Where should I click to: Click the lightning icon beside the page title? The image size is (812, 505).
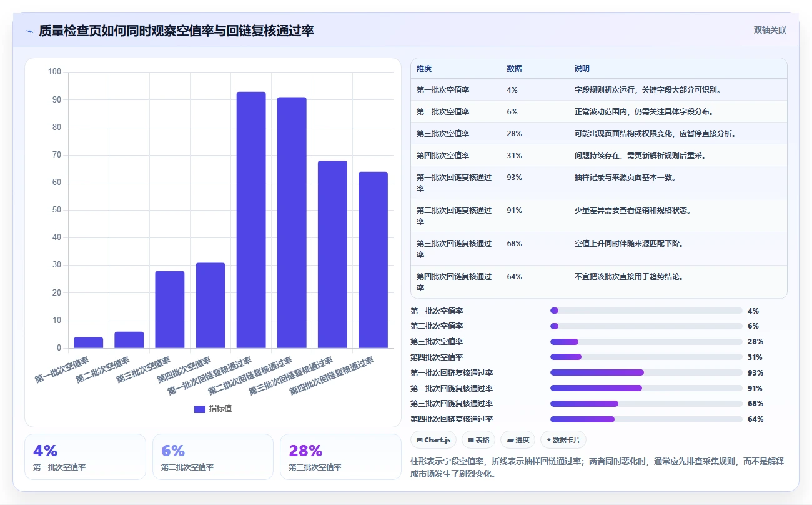29,31
